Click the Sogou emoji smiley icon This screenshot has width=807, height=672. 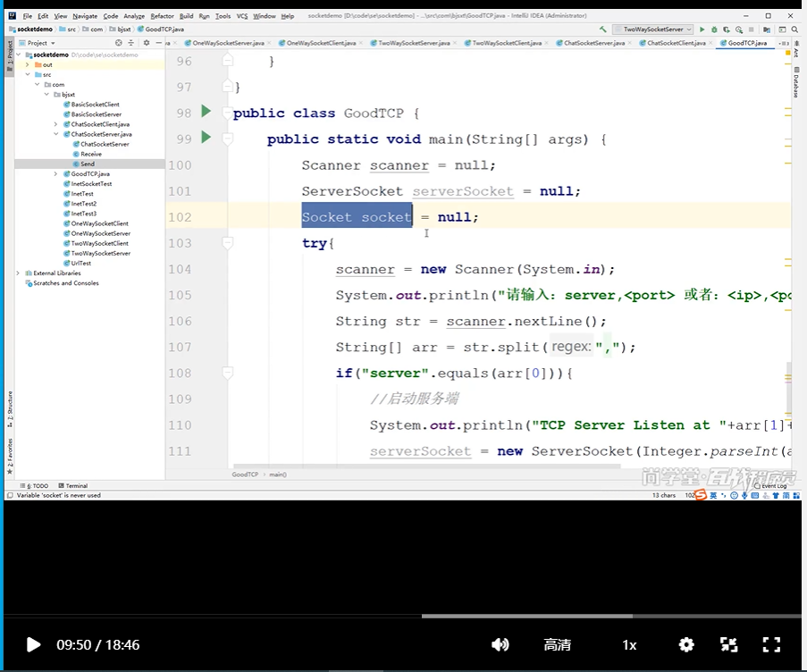pos(734,495)
